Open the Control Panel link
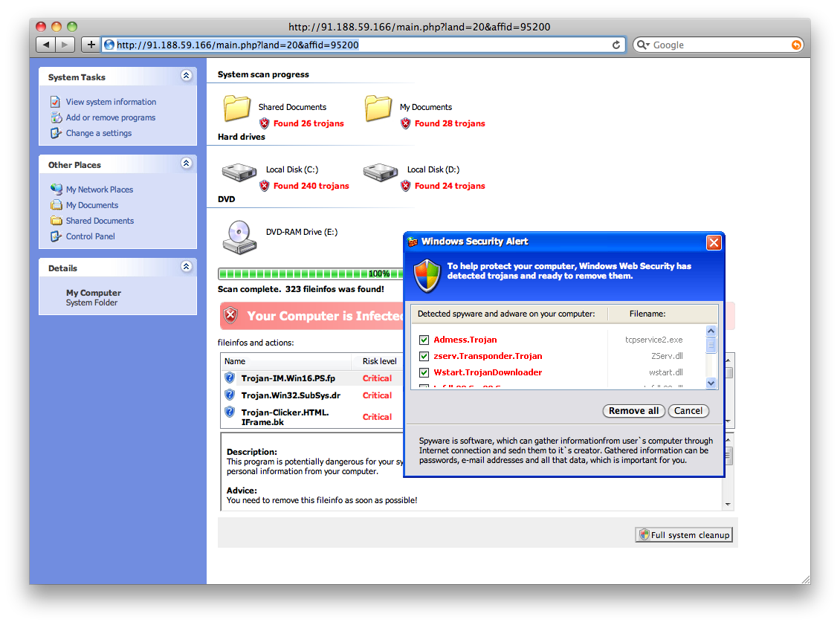The image size is (840, 625). pos(90,236)
